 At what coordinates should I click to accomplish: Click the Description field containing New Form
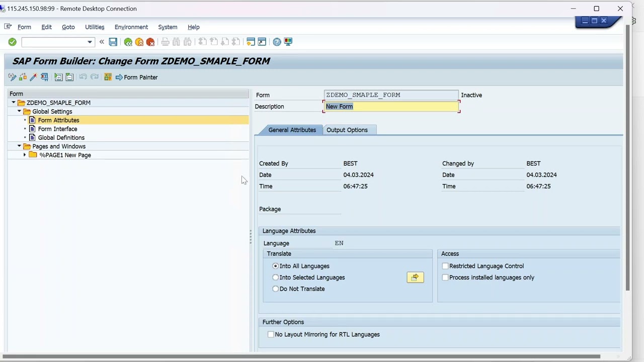tap(391, 107)
